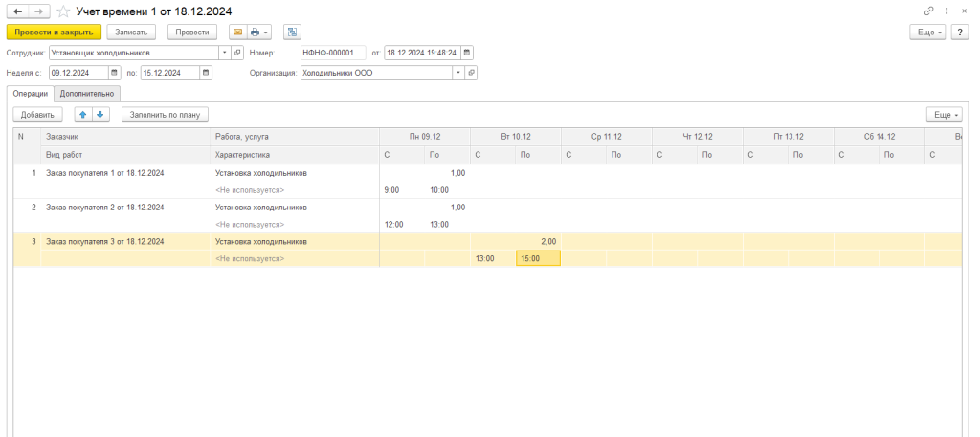
Task: Expand the Сотрудник dropdown list
Action: (x=225, y=53)
